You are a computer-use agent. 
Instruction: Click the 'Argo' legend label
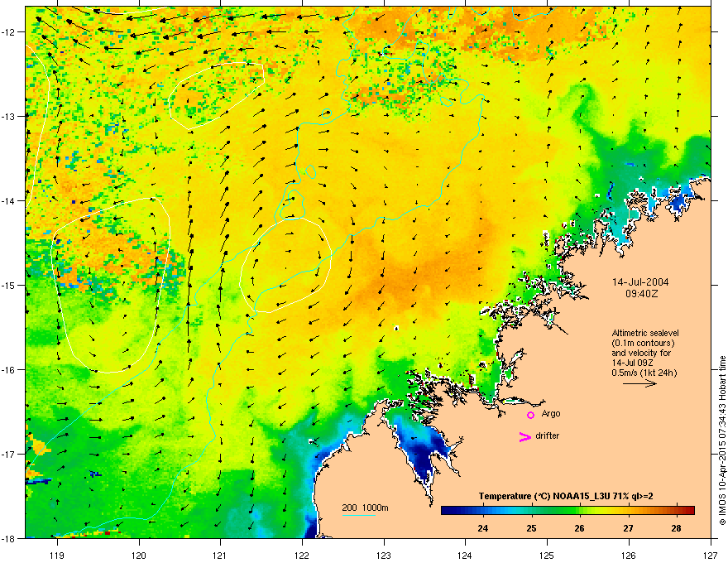[551, 413]
